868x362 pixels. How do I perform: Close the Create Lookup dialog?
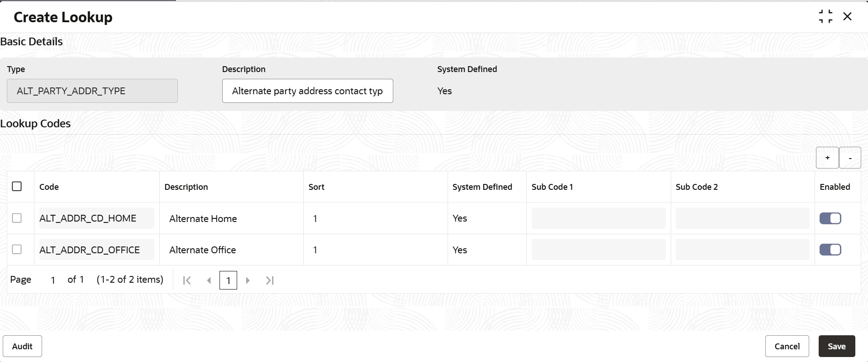pyautogui.click(x=847, y=17)
